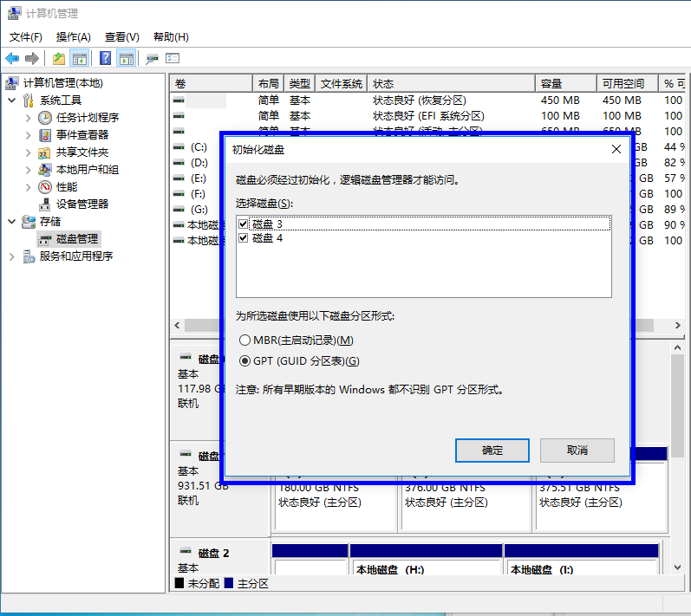The height and width of the screenshot is (616, 691).
Task: Click the Task Scheduler clock icon
Action: coord(45,118)
